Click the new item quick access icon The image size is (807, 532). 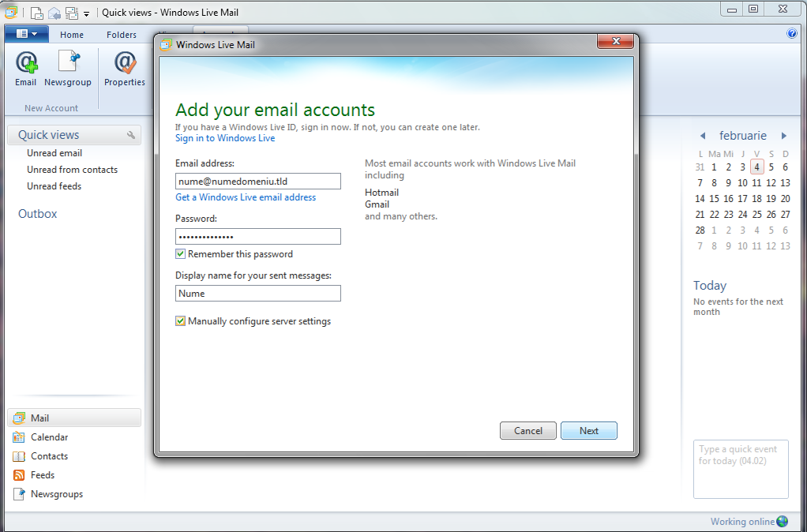[36, 13]
